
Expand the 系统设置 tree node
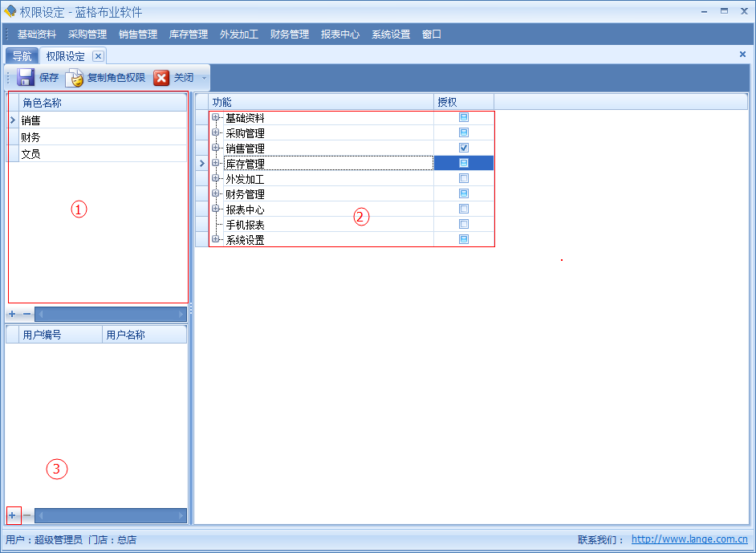point(216,239)
